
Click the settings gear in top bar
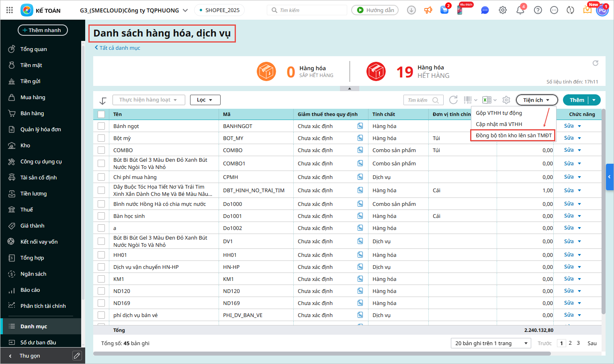click(503, 10)
